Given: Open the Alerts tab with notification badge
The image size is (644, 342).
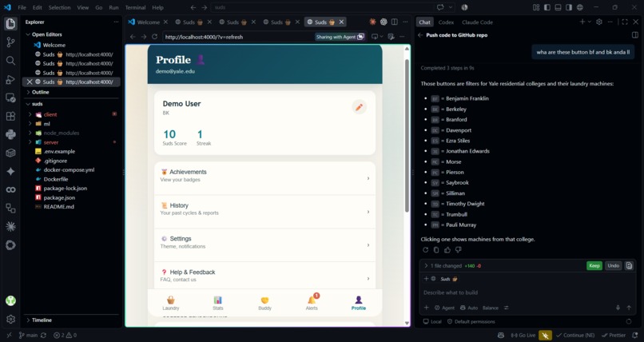Looking at the screenshot, I should tap(312, 302).
